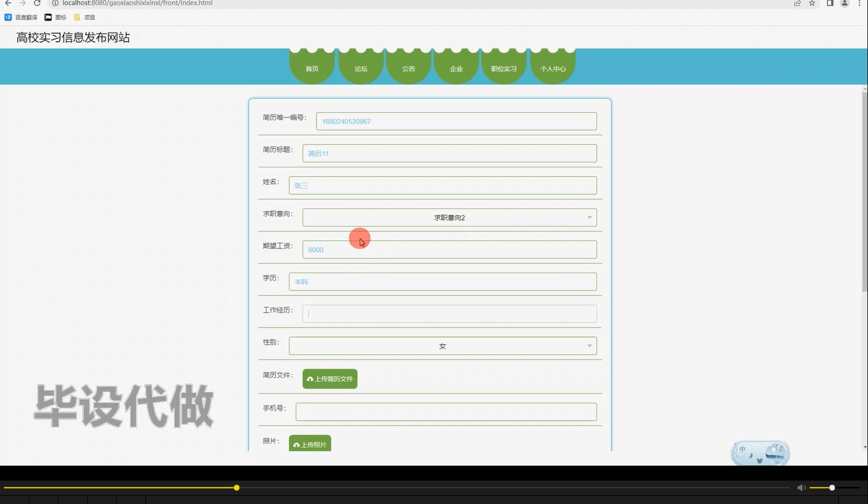Click the browser profile avatar icon

click(843, 3)
